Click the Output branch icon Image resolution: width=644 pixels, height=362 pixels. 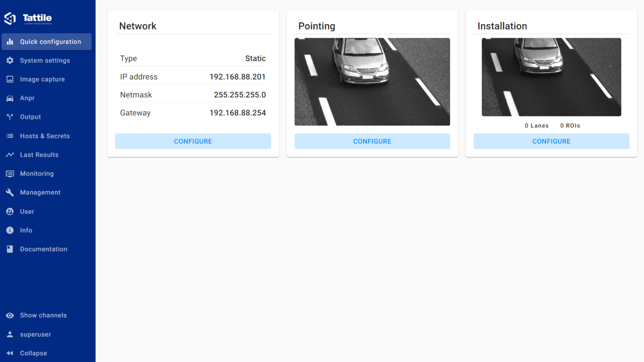pos(10,117)
